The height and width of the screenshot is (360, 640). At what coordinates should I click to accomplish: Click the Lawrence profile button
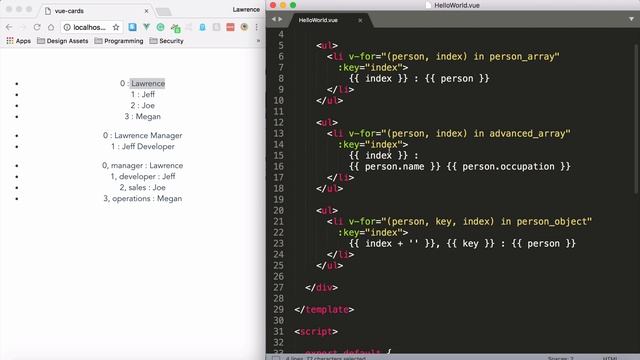tap(246, 9)
